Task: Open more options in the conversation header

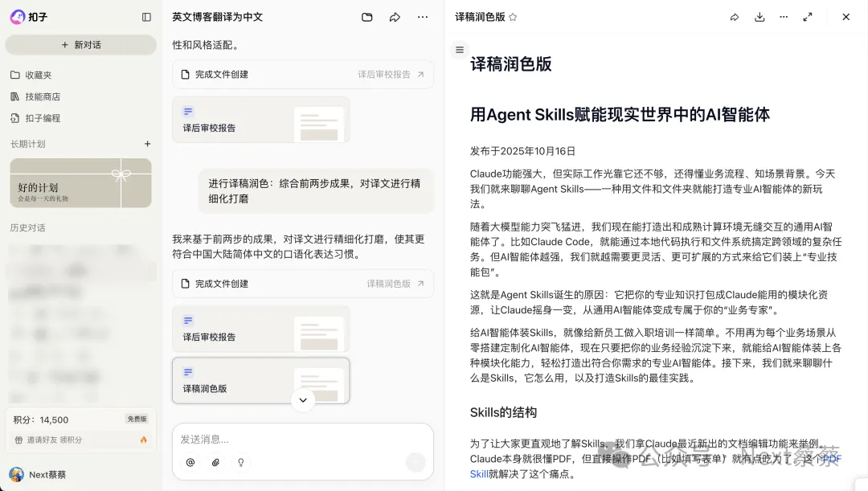Action: [x=423, y=17]
